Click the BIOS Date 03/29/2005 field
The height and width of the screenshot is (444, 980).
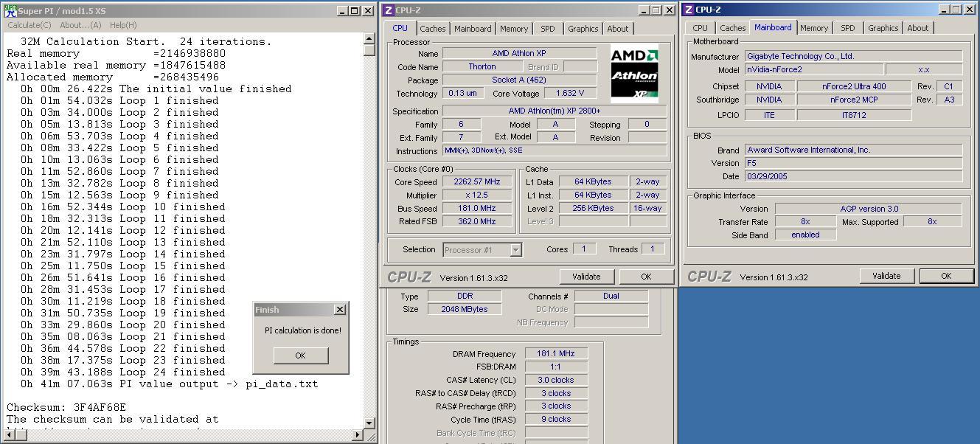click(x=853, y=176)
